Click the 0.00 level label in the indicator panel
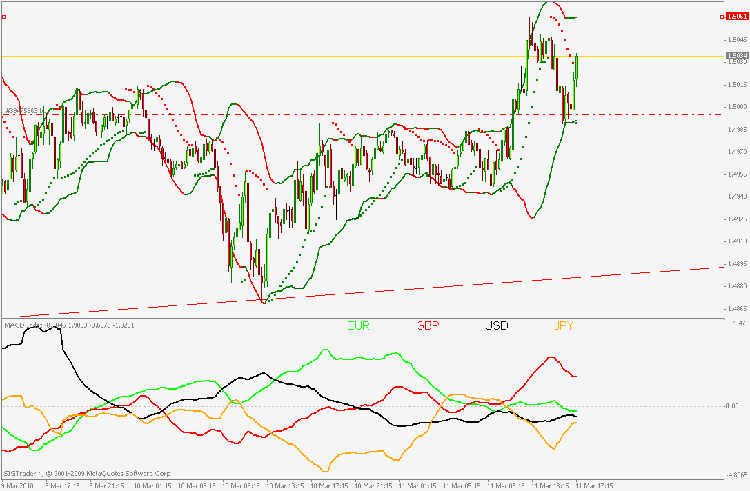The image size is (750, 491). (732, 405)
